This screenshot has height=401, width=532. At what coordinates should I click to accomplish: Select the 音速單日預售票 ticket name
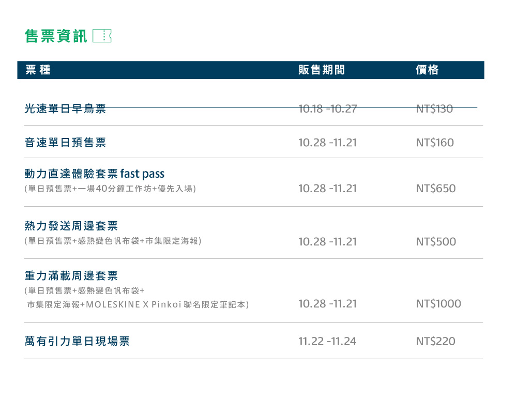pos(65,143)
